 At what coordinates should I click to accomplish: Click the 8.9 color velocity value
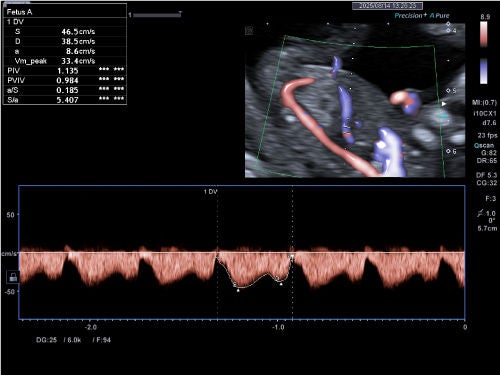click(485, 17)
